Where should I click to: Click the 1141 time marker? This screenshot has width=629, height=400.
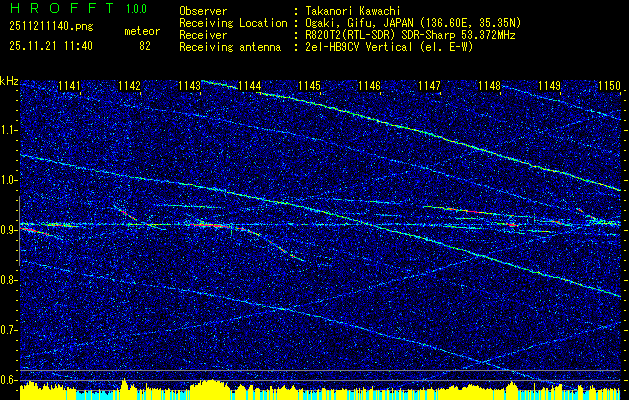point(69,86)
